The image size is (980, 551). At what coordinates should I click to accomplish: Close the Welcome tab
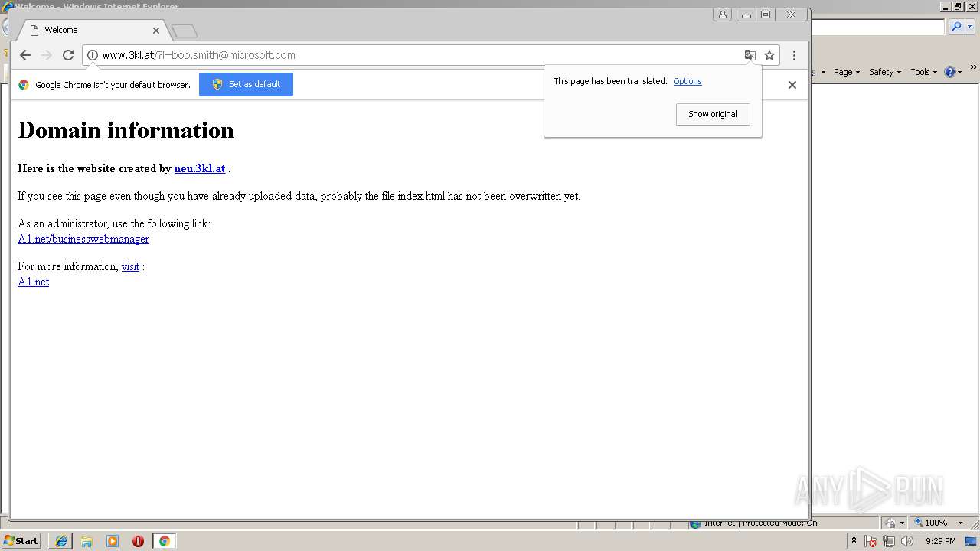click(156, 31)
